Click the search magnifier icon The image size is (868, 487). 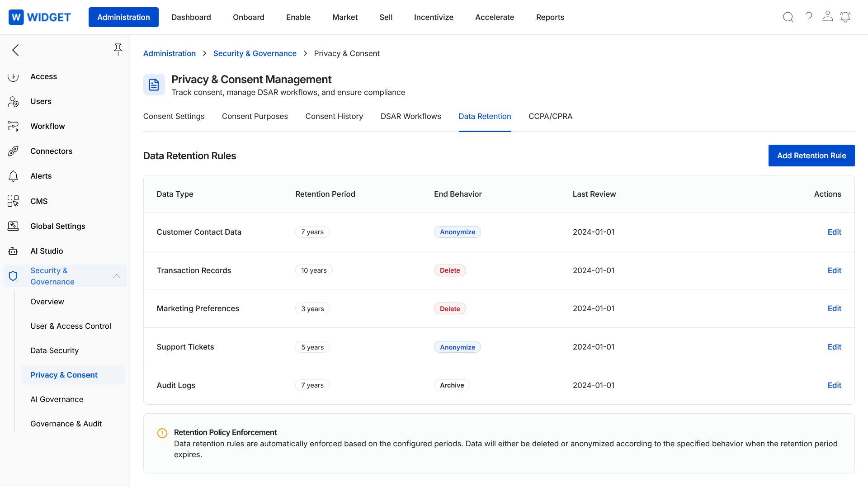click(788, 17)
